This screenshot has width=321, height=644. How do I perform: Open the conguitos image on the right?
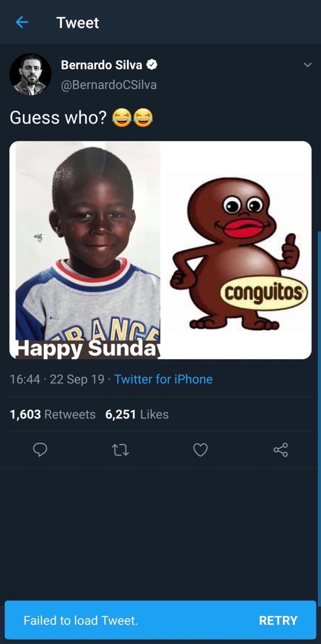(x=236, y=250)
